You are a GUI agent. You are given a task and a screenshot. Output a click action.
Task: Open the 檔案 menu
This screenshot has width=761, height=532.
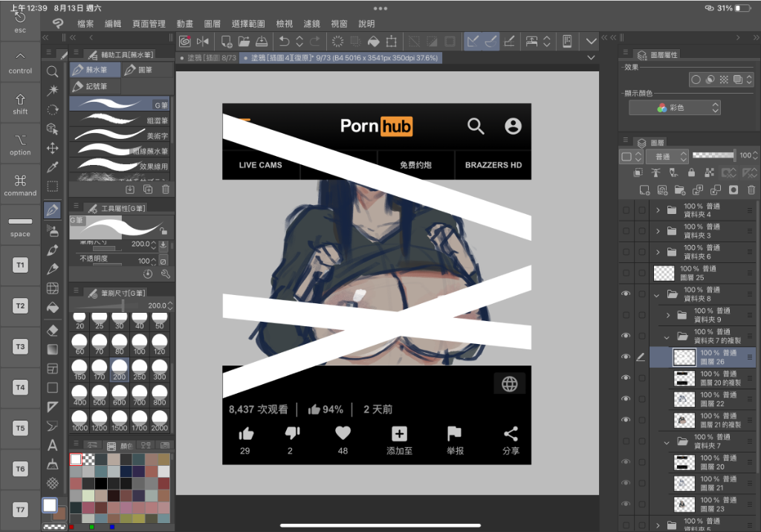pyautogui.click(x=85, y=24)
